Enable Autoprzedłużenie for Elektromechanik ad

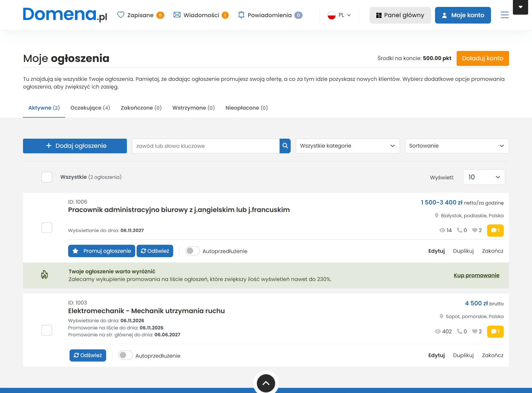tap(125, 355)
